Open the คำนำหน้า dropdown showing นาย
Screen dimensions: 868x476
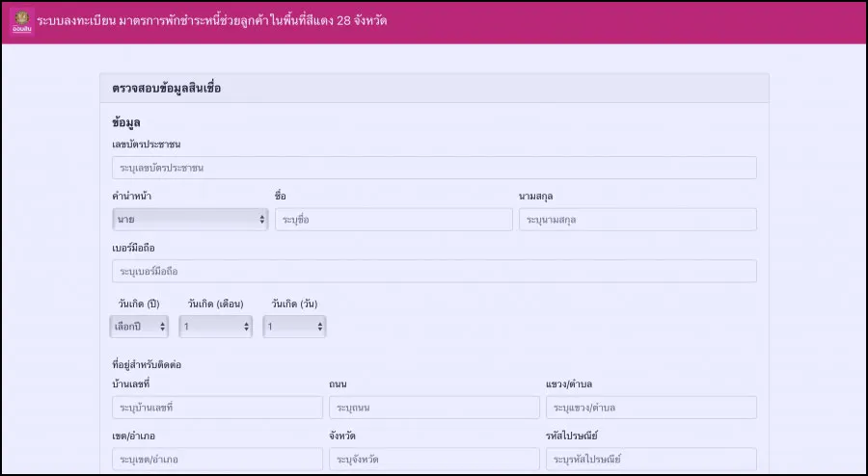(190, 220)
